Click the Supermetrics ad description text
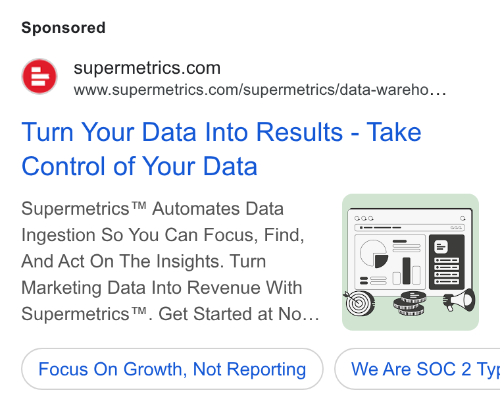This screenshot has width=500, height=411. click(x=170, y=261)
